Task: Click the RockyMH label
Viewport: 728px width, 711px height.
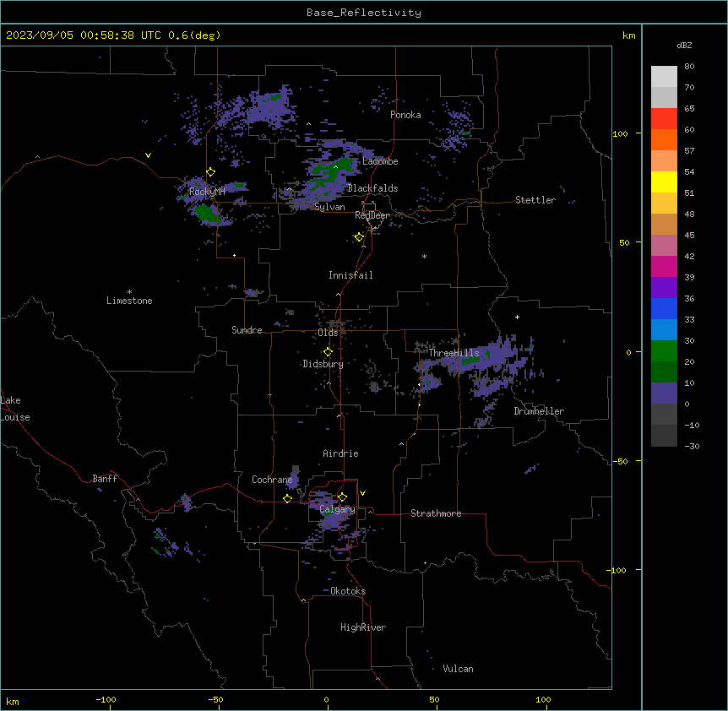Action: 207,192
